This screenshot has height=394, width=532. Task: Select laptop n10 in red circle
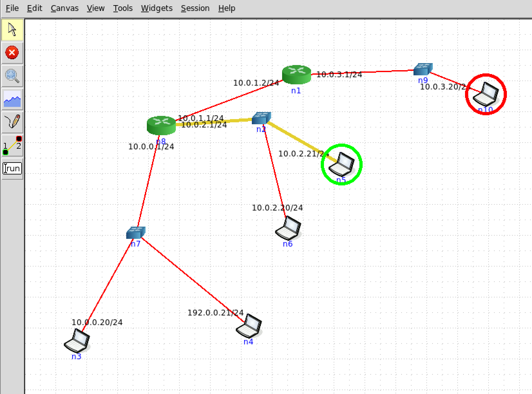[x=486, y=94]
